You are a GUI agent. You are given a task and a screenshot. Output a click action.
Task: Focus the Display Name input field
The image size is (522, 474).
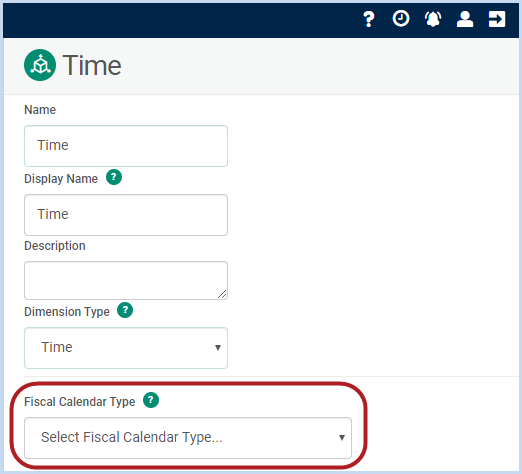pos(126,215)
